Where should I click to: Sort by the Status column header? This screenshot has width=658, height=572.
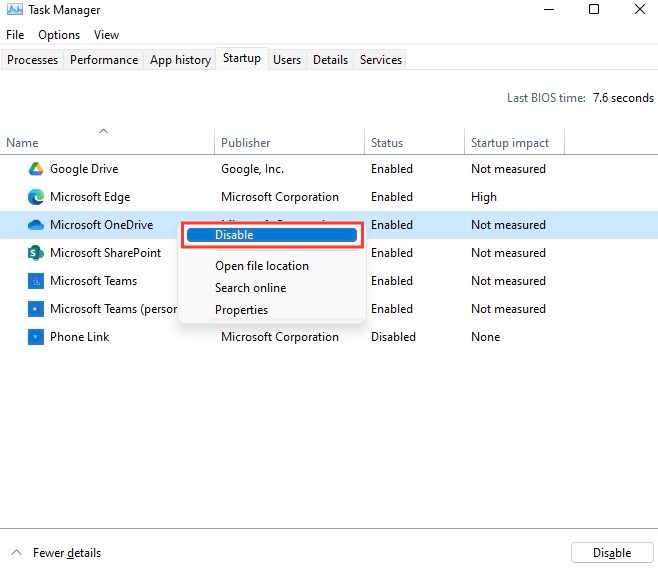click(x=414, y=143)
